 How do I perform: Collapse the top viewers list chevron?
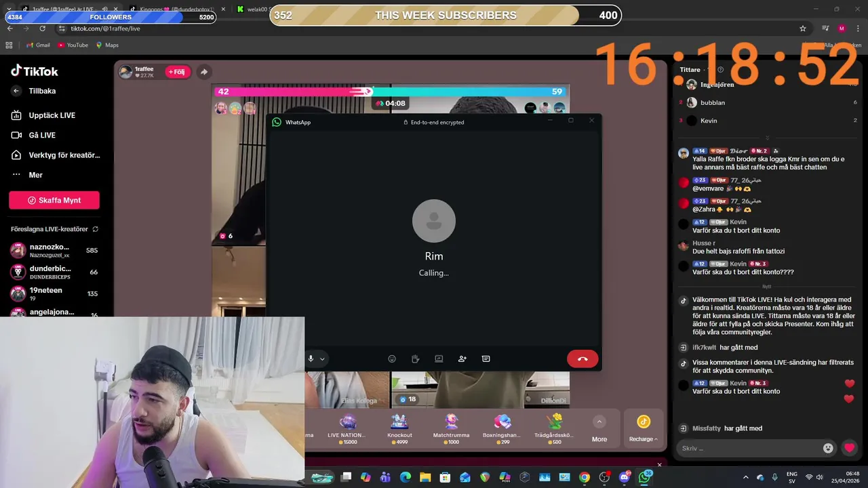tap(768, 138)
